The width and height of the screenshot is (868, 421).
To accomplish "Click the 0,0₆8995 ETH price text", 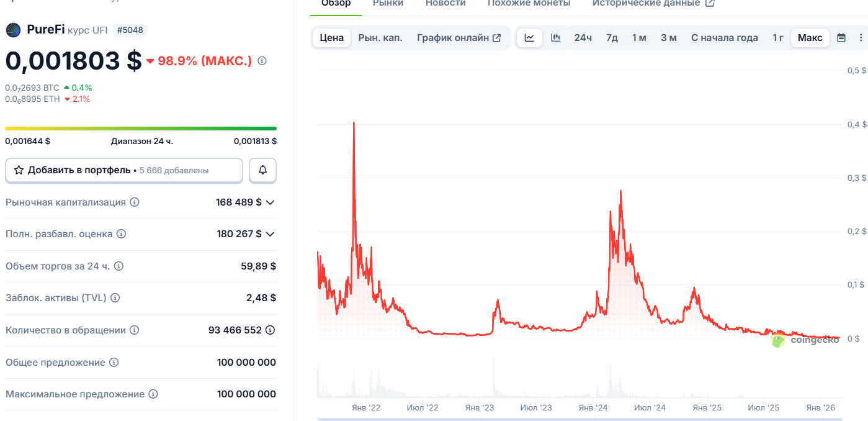I will [x=32, y=99].
